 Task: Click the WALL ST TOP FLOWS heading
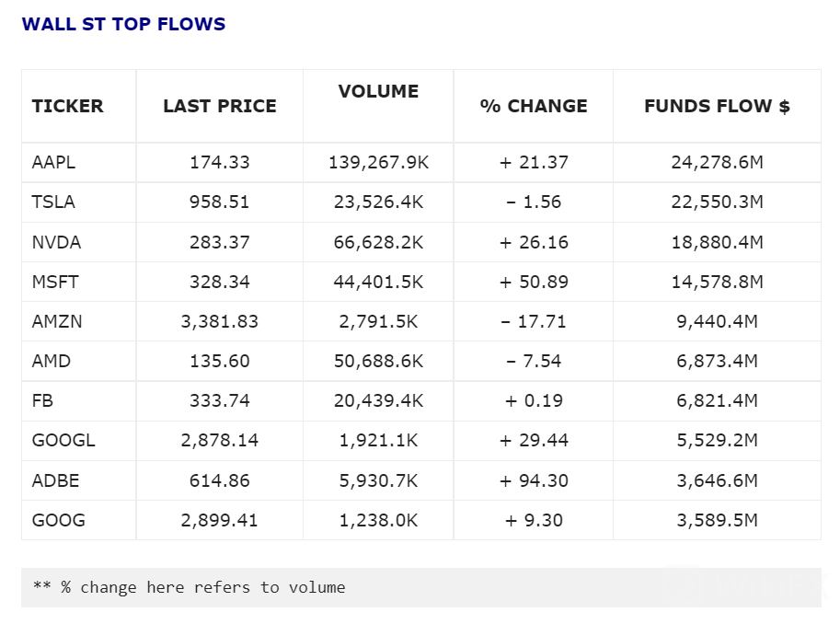[x=123, y=25]
